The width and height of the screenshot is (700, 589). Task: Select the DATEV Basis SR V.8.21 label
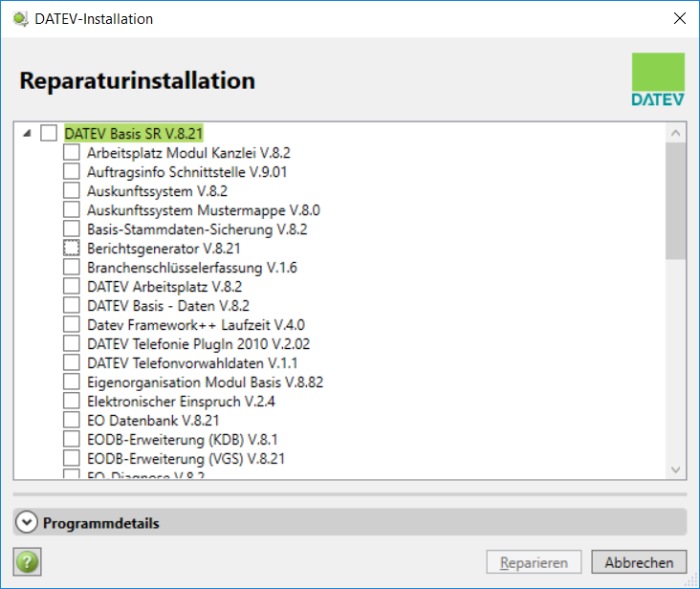coord(134,134)
